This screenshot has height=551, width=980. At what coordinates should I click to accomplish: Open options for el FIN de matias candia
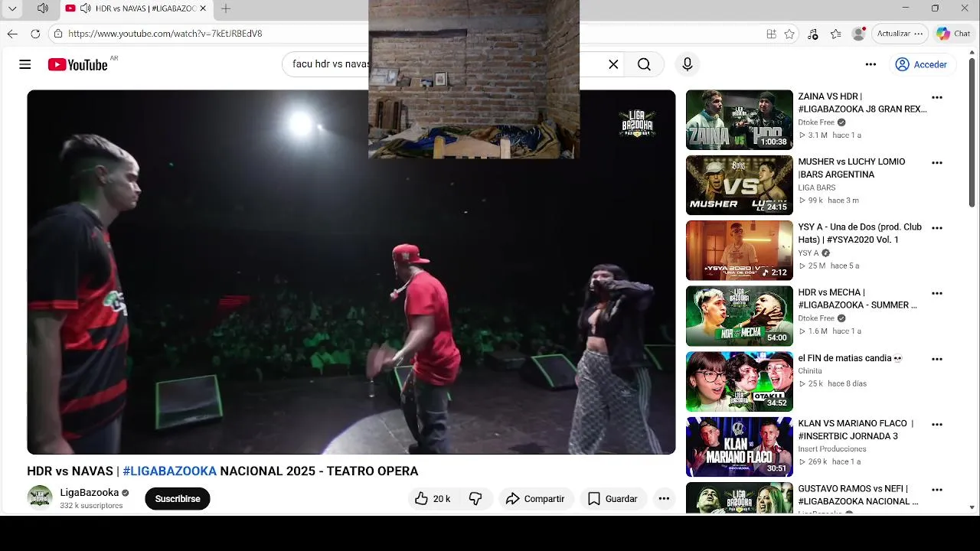click(x=936, y=359)
